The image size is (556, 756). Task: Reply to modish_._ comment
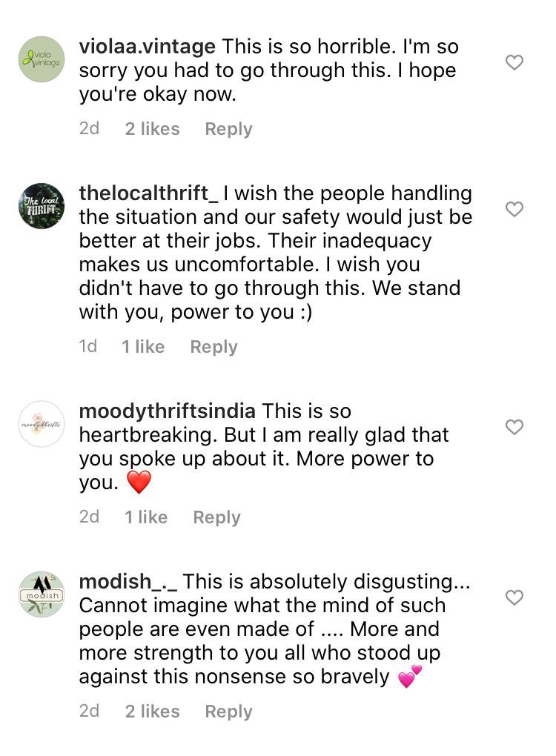click(x=228, y=712)
